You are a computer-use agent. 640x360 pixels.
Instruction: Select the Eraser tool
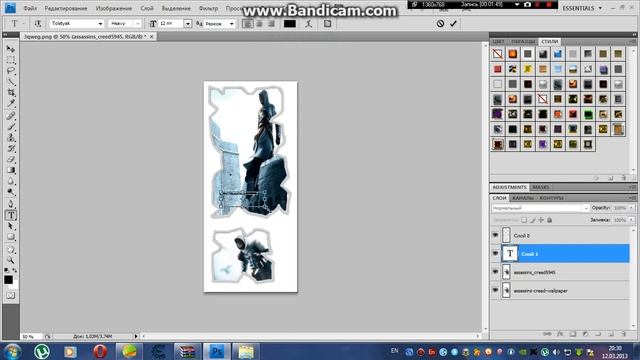11,160
